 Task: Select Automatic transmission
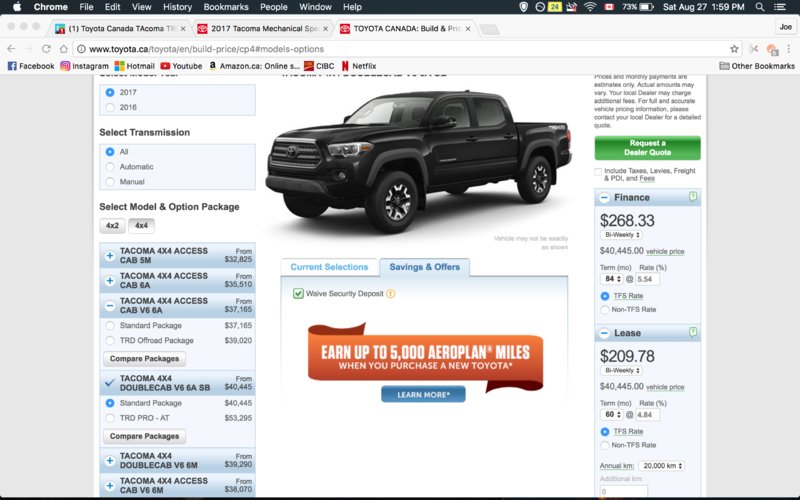[x=110, y=167]
